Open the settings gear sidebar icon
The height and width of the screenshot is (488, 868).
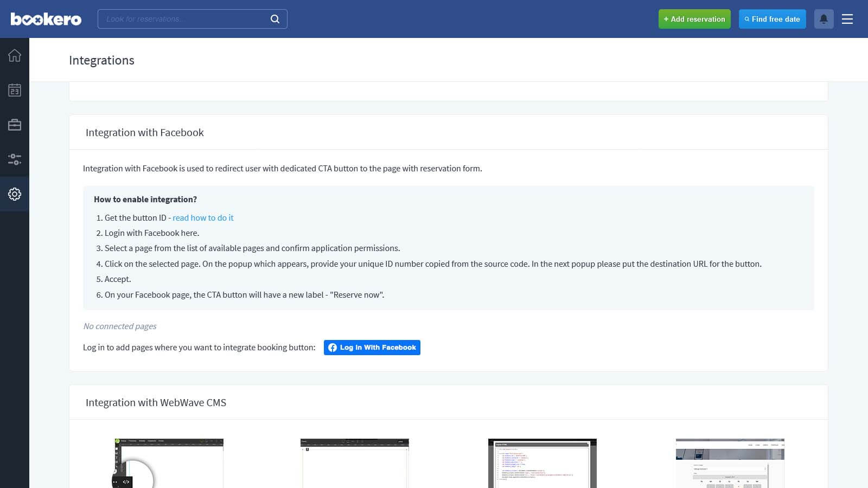pos(15,194)
